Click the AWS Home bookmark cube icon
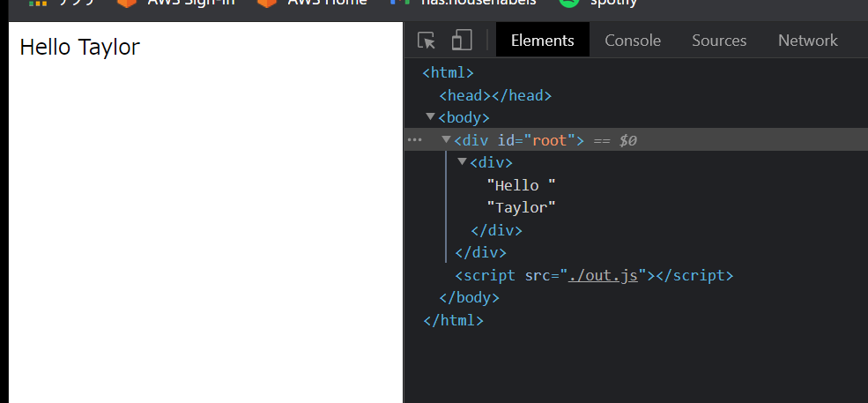Viewport: 868px width, 403px height. [267, 2]
